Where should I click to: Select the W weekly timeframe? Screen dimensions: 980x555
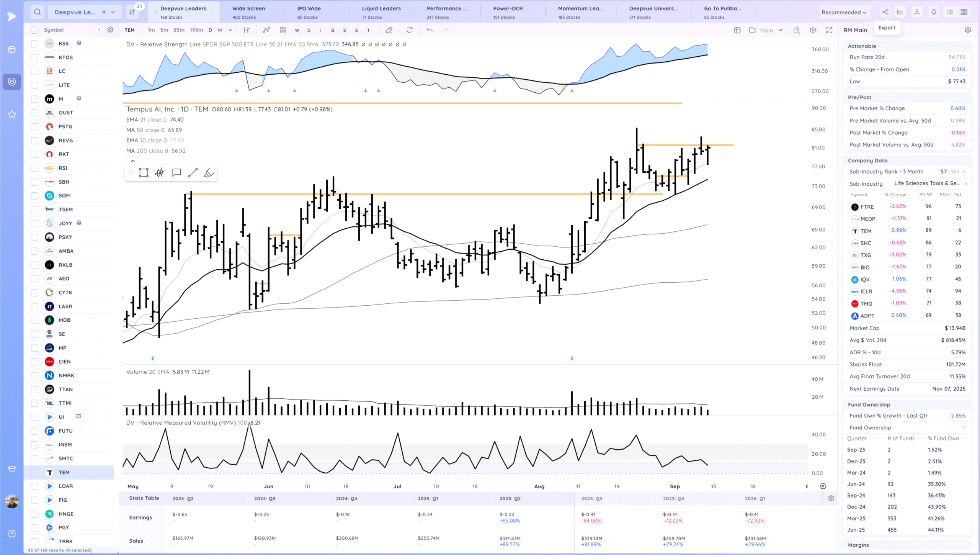(x=220, y=30)
